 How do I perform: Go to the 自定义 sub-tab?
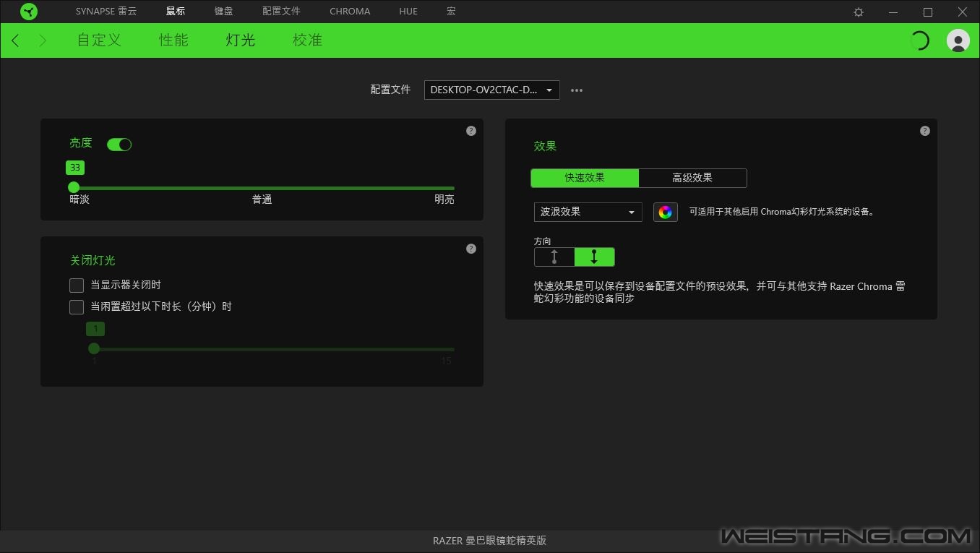[x=99, y=40]
